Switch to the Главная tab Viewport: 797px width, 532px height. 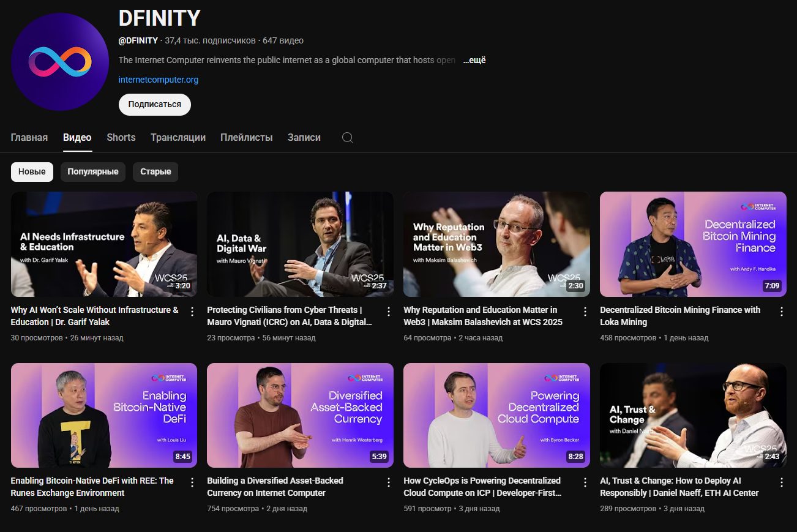coord(29,138)
